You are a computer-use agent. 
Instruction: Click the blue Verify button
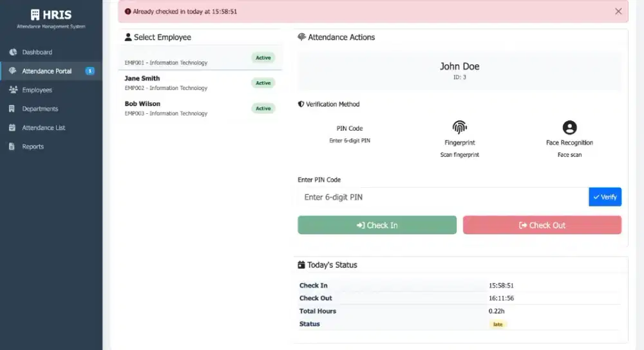click(605, 197)
